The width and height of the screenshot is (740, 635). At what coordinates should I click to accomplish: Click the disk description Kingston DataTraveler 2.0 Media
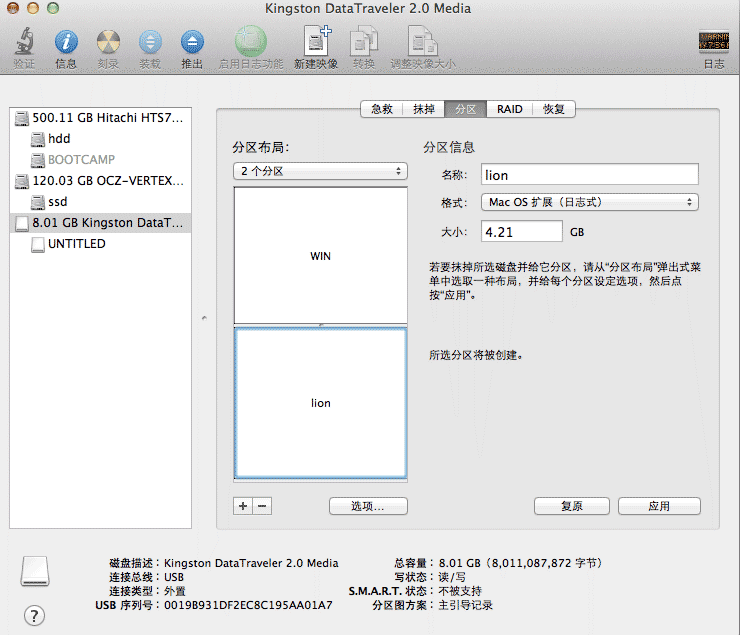[251, 563]
